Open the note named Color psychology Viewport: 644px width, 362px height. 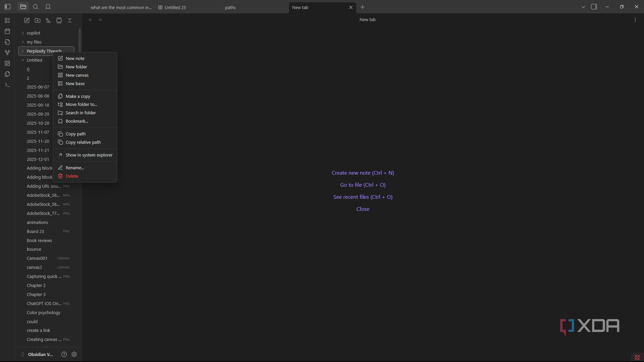[43, 312]
